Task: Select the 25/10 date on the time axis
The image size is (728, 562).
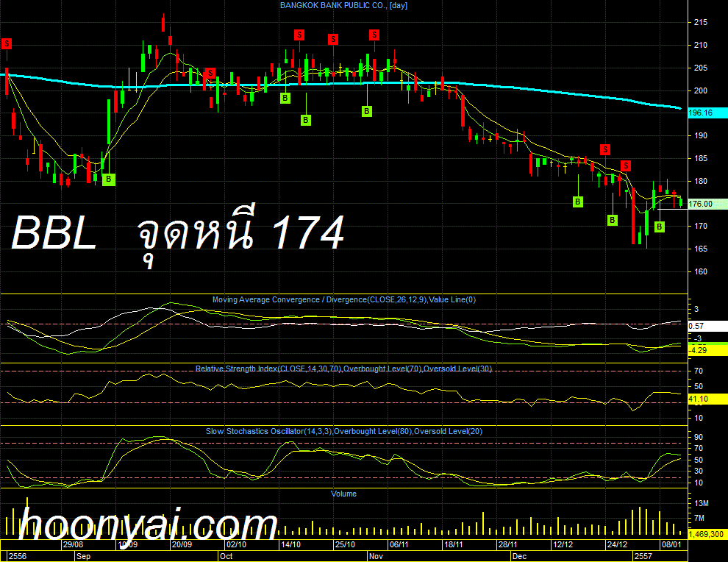Action: [x=344, y=544]
